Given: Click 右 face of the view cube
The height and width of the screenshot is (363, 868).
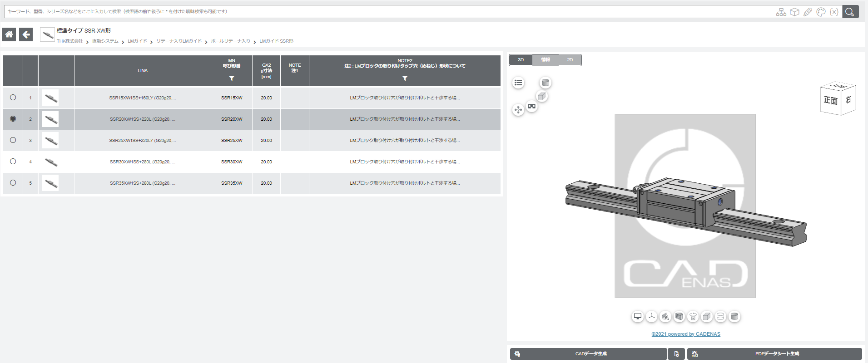Looking at the screenshot, I should (848, 99).
